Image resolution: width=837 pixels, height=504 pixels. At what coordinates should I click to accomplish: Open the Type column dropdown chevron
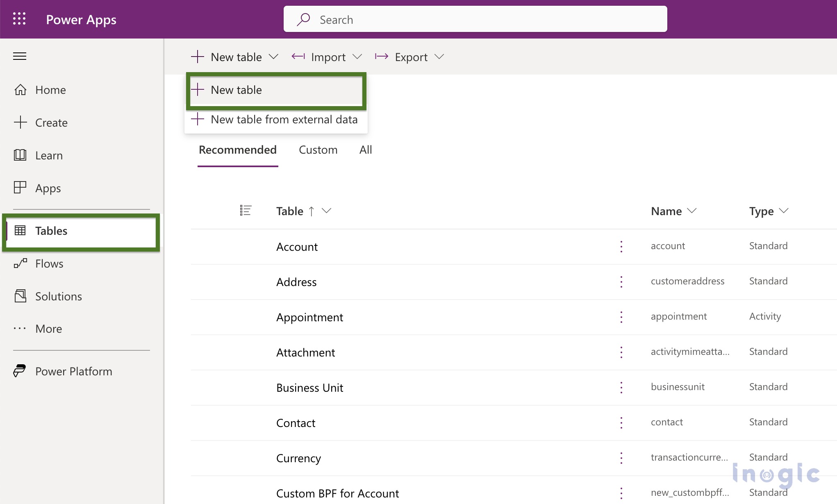783,211
